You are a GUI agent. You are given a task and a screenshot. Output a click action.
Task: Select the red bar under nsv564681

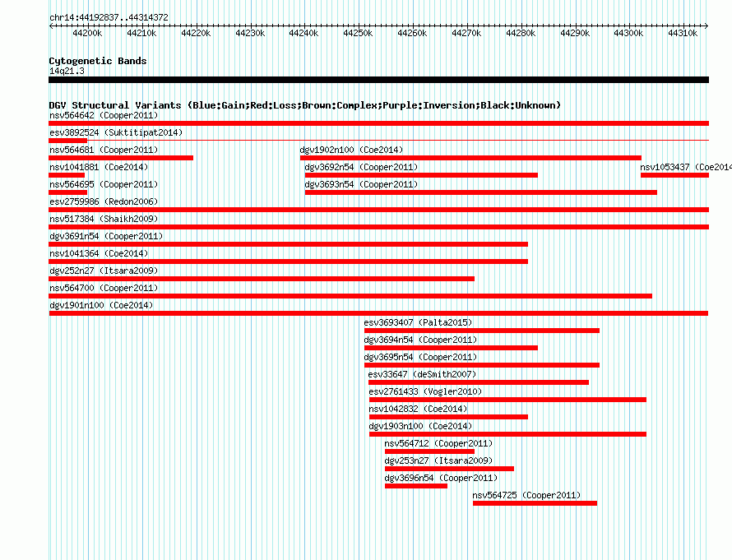click(121, 158)
